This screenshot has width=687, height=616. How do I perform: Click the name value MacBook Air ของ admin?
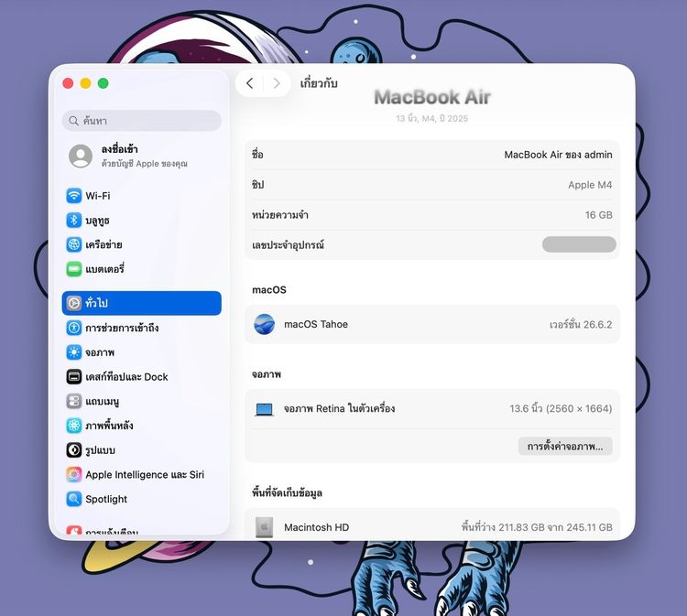coord(558,155)
